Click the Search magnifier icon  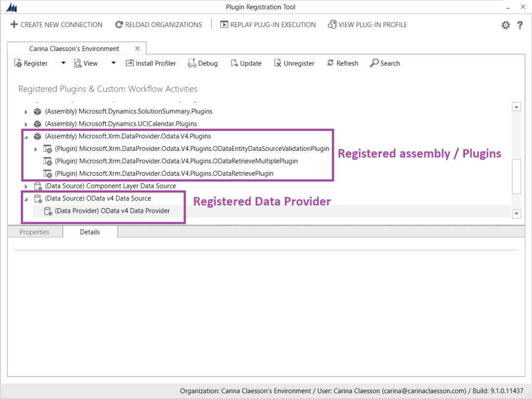click(374, 63)
